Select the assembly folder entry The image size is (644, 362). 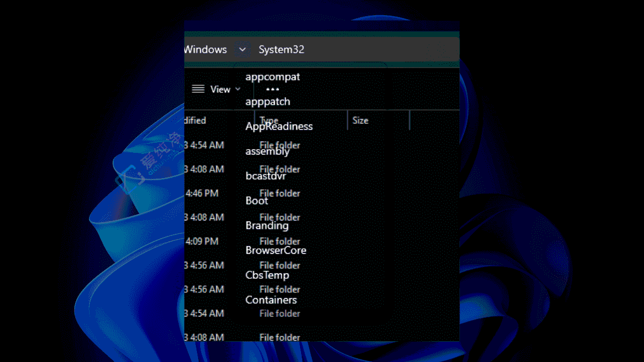[x=267, y=151]
